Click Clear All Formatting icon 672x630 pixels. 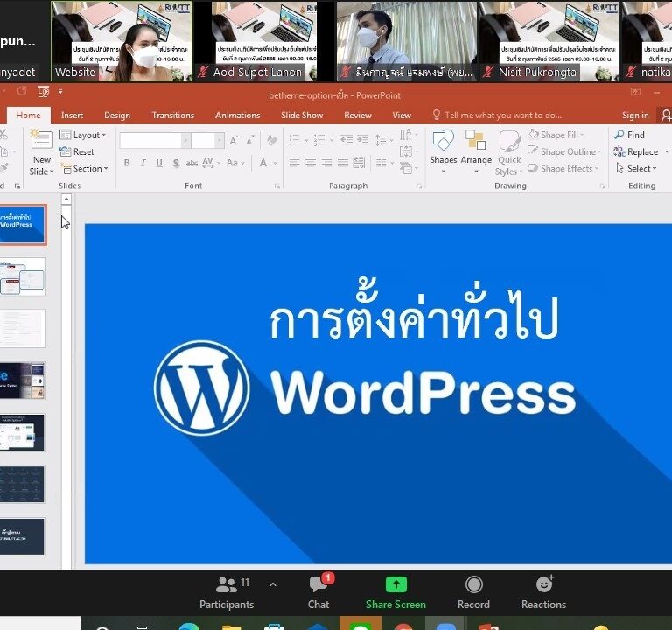click(272, 140)
